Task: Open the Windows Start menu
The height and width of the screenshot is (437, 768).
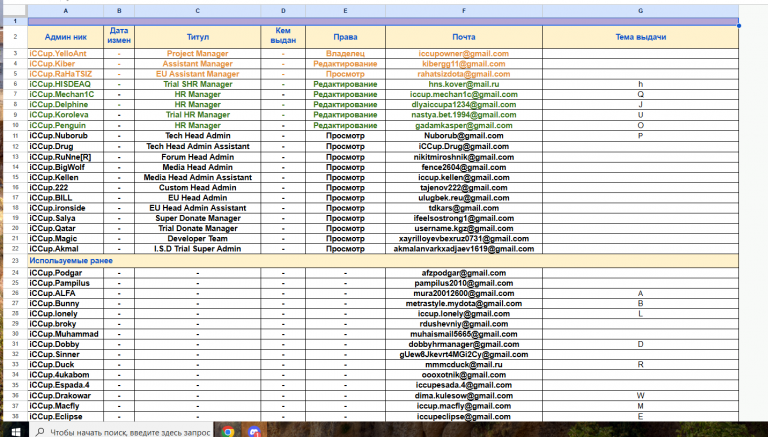Action: coord(15,432)
